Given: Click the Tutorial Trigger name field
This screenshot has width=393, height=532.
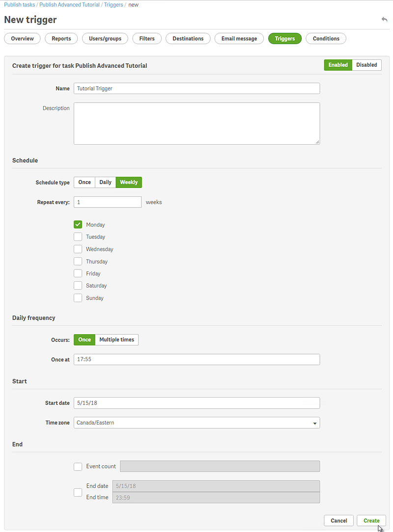Looking at the screenshot, I should [196, 88].
